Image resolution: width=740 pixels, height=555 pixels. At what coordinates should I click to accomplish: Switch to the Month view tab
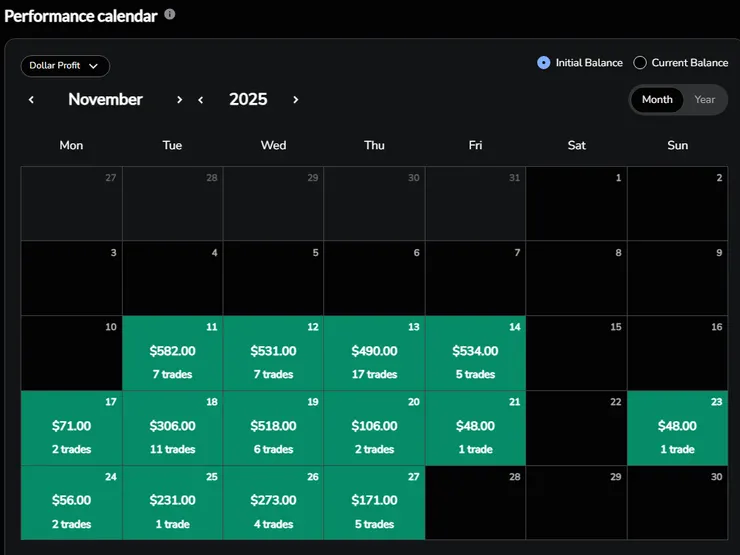[x=657, y=100]
